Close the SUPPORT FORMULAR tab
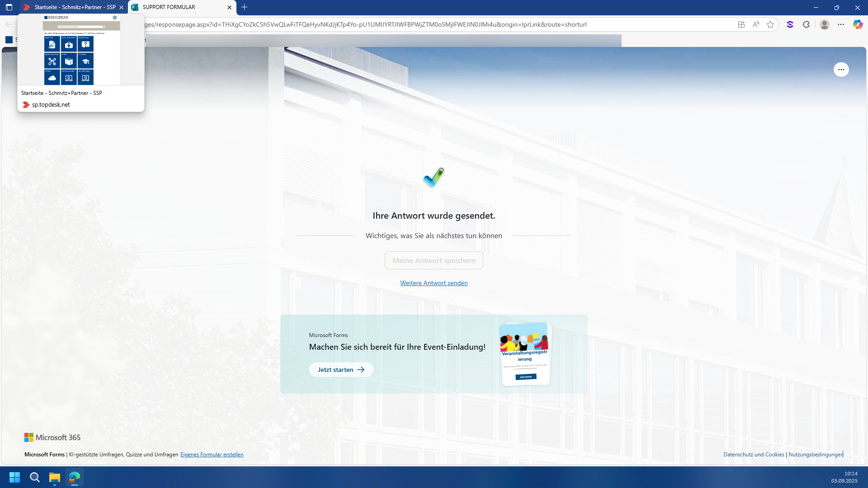 coord(229,7)
